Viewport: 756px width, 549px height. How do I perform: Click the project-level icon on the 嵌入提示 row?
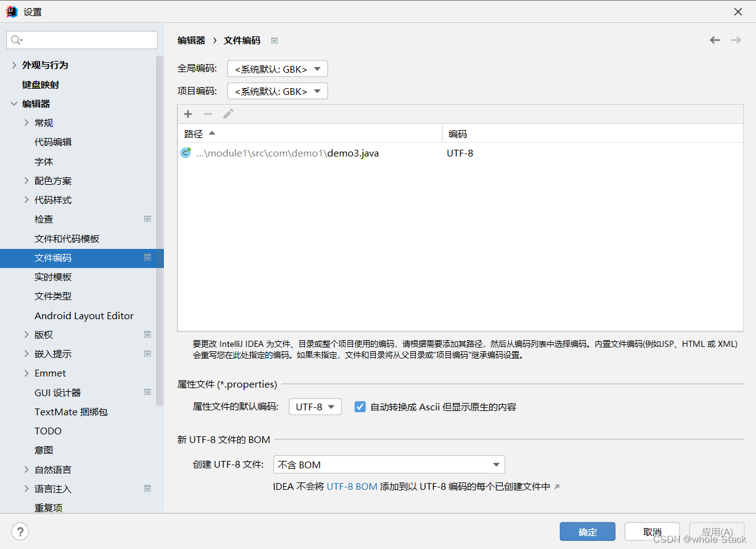[x=147, y=354]
